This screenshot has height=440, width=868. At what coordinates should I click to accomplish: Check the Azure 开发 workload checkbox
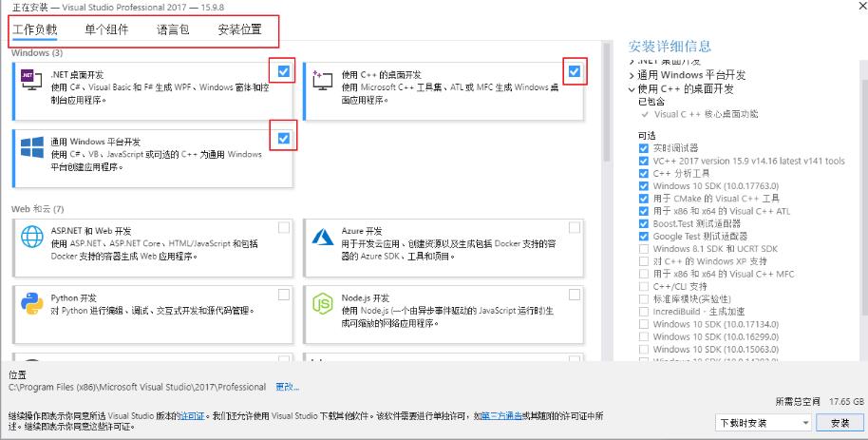pos(575,227)
